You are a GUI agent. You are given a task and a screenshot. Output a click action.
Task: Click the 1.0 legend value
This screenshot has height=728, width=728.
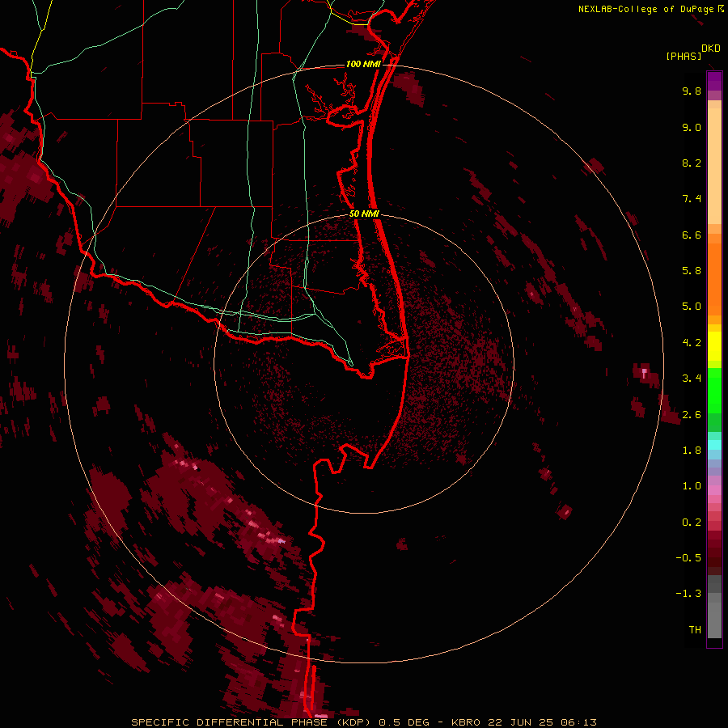(x=692, y=486)
